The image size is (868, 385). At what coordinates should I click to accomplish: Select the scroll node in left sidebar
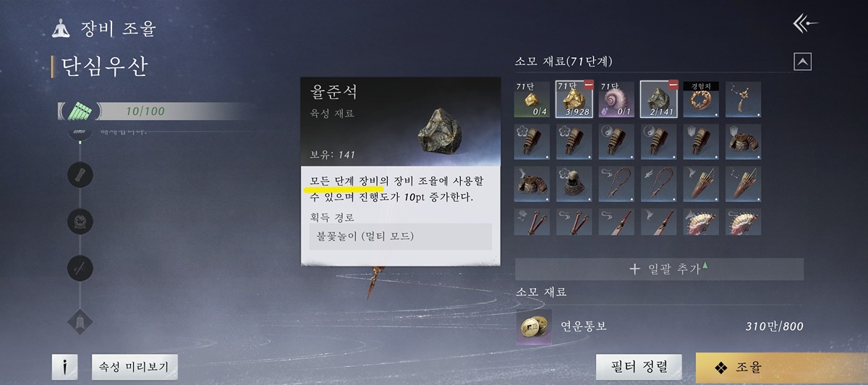pos(80,175)
